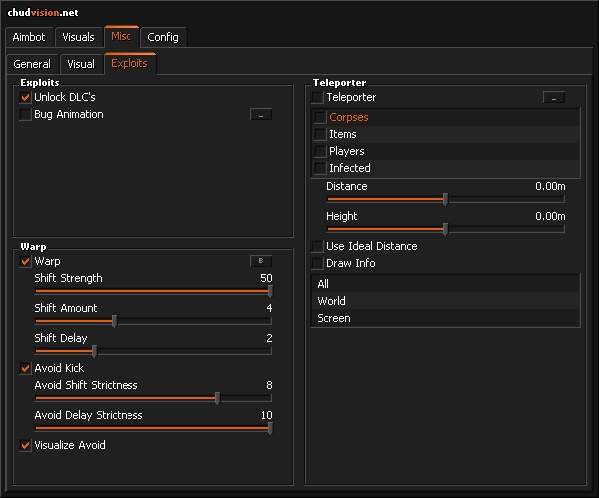Select All in the draw list
The image size is (599, 498).
(x=445, y=284)
